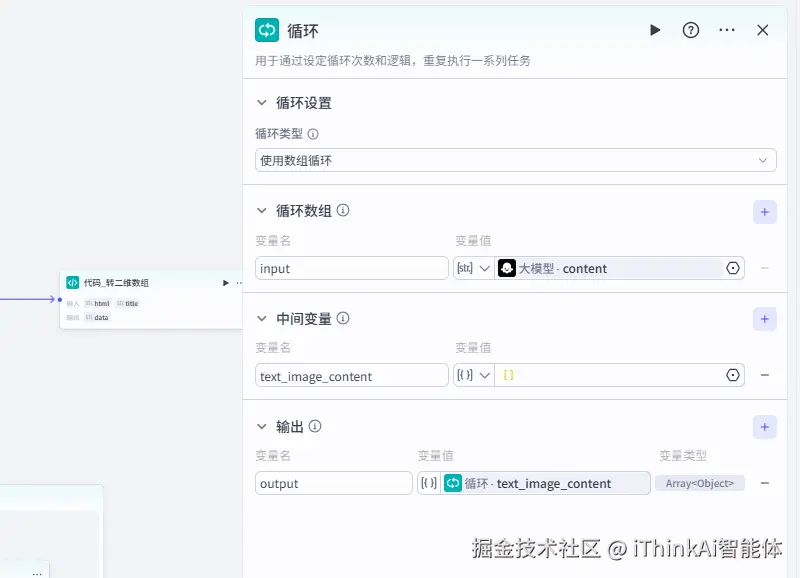
Task: Select the 大模型 content variable reference
Action: click(609, 268)
